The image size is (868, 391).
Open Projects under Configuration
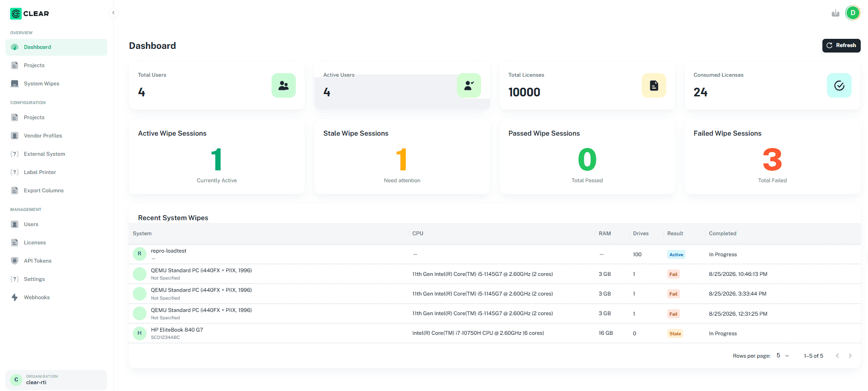[x=56, y=117]
